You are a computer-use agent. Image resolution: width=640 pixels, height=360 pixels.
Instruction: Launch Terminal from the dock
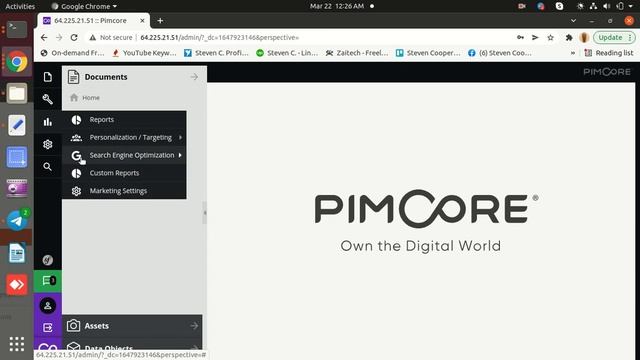coord(17,29)
